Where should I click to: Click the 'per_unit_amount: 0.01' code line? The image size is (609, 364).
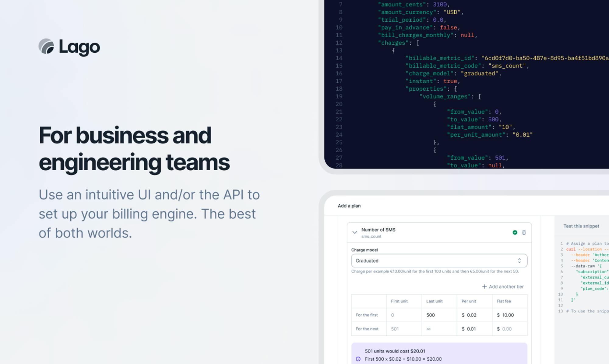tap(490, 135)
